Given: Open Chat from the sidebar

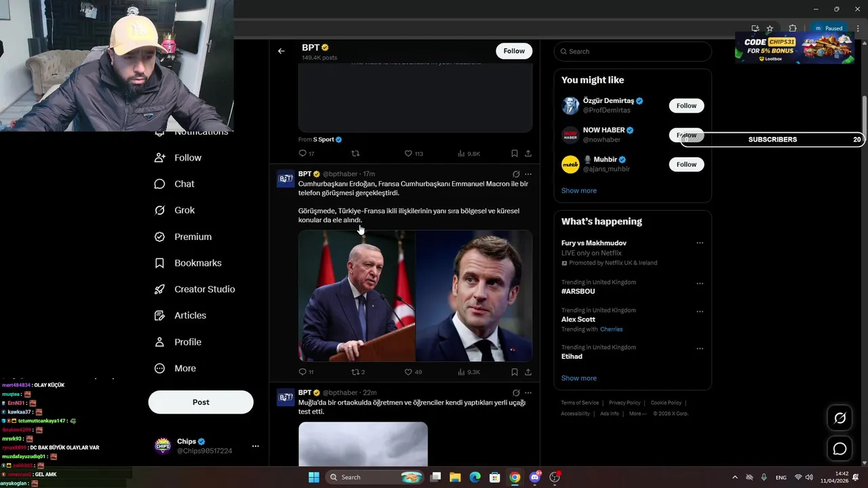Looking at the screenshot, I should (x=175, y=184).
